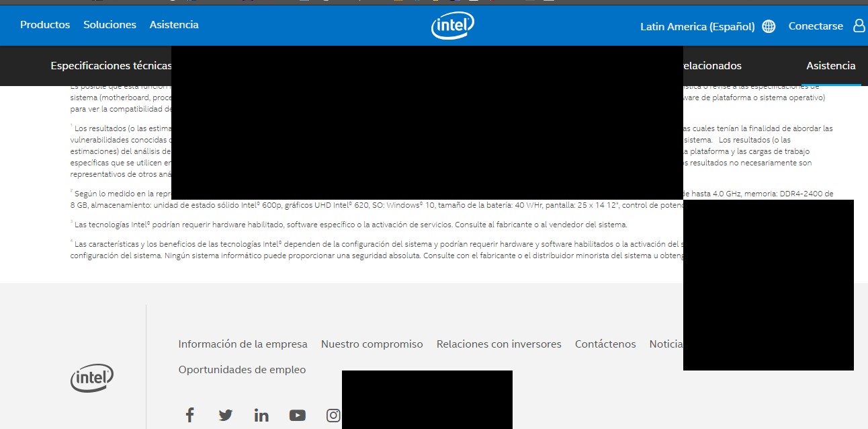The height and width of the screenshot is (429, 868).
Task: Change region Latin America (Español)
Action: [x=697, y=26]
